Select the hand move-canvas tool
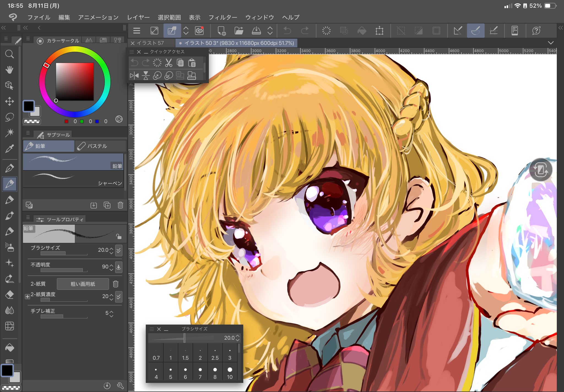The height and width of the screenshot is (392, 564). point(9,70)
